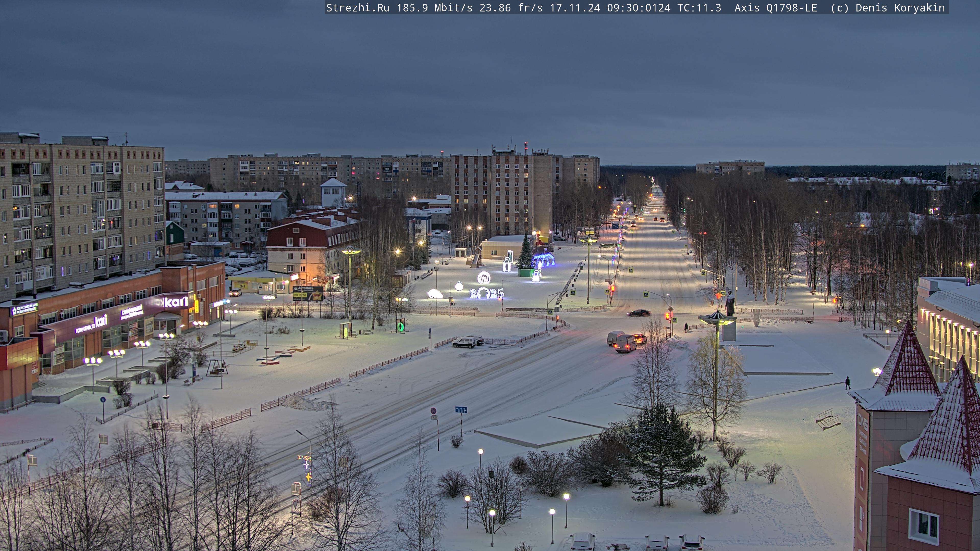Click the "185.9 Mbit/s" bitrate readout
Image resolution: width=980 pixels, height=551 pixels.
434,8
